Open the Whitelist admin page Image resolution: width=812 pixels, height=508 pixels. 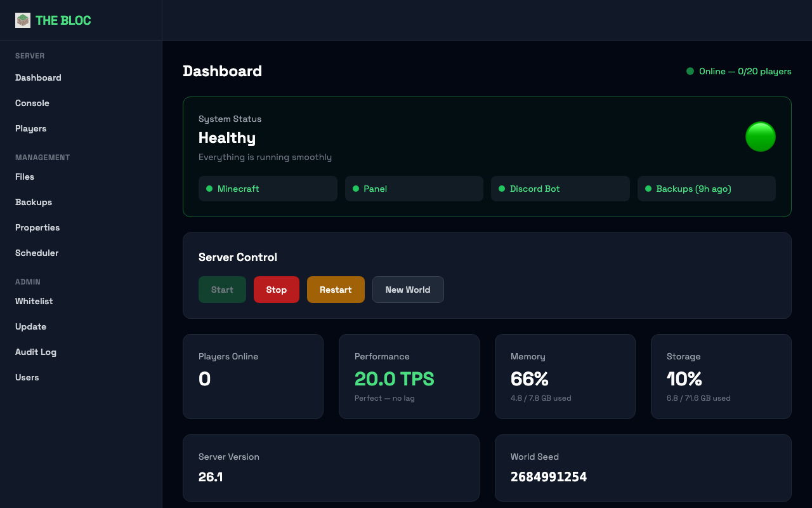tap(34, 301)
